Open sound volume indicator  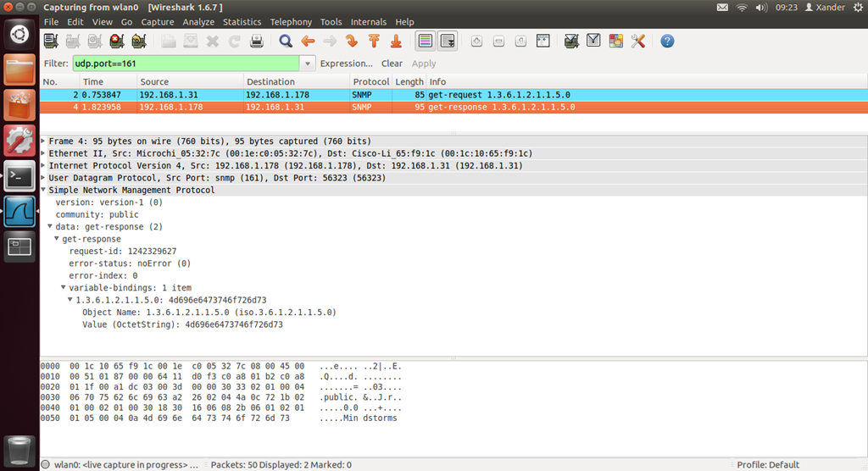point(761,7)
